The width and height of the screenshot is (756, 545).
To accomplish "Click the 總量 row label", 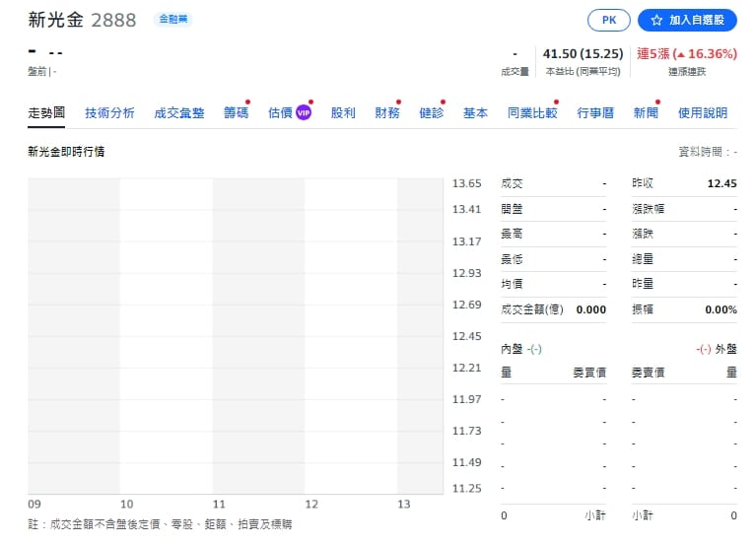I will click(643, 259).
